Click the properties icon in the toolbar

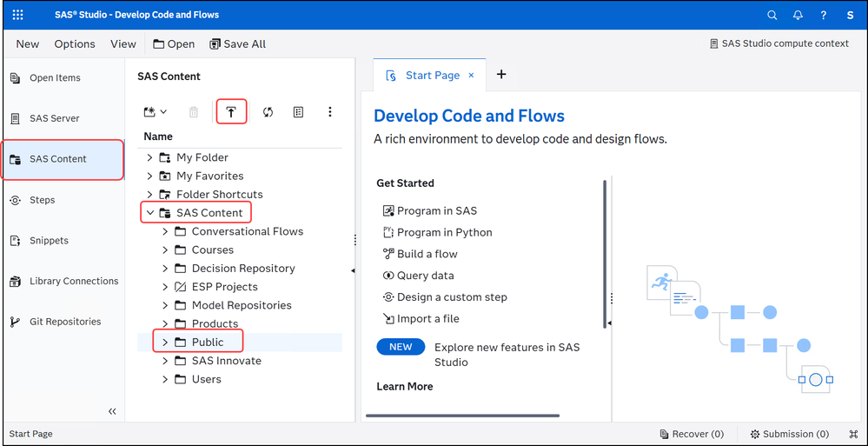[x=298, y=112]
